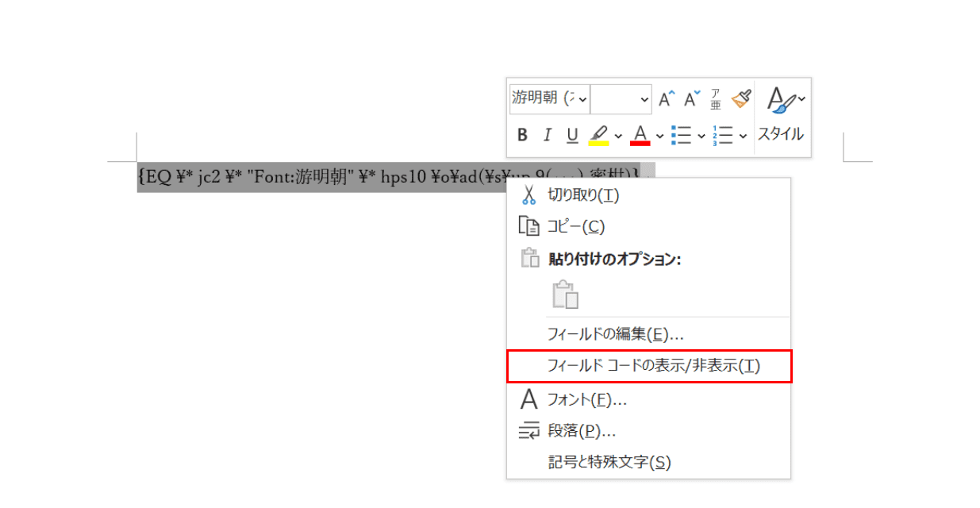Image resolution: width=980 pixels, height=508 pixels.
Task: Expand styles dropdown arrow
Action: tap(801, 99)
